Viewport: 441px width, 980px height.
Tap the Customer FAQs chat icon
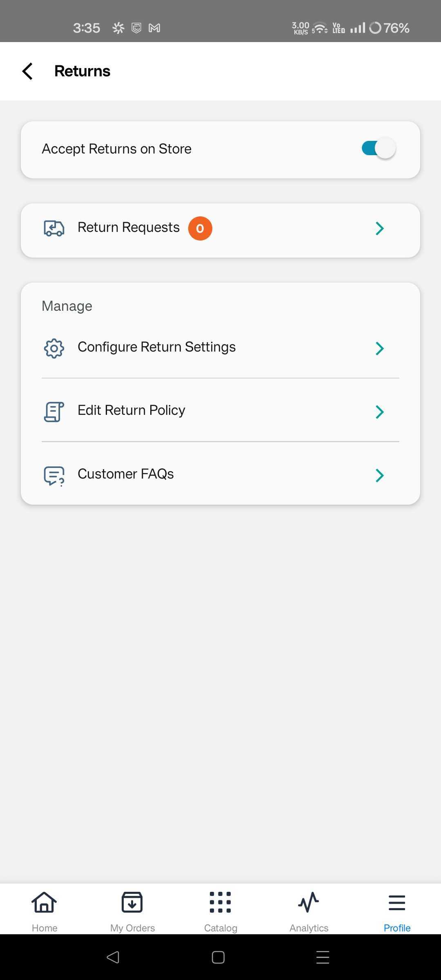click(x=54, y=475)
